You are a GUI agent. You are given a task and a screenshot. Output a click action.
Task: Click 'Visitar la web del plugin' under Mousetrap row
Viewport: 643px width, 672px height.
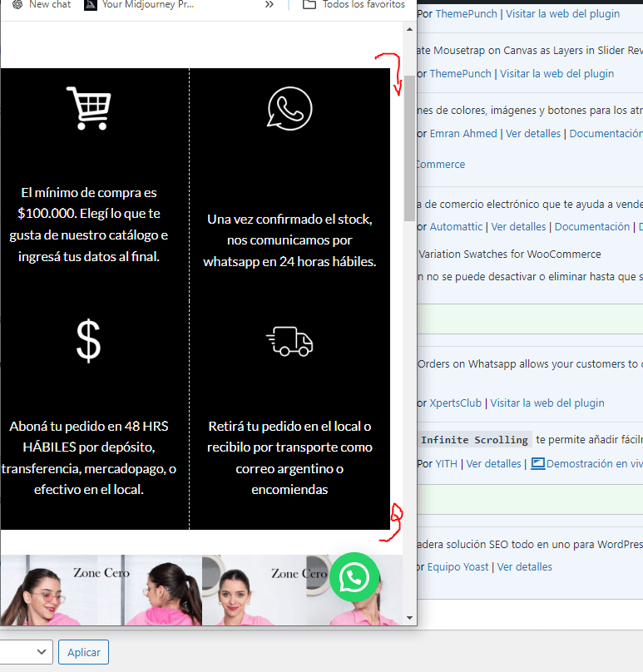(x=556, y=74)
